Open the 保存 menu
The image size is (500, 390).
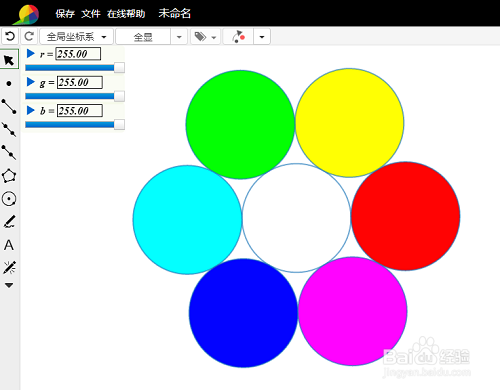pyautogui.click(x=65, y=14)
